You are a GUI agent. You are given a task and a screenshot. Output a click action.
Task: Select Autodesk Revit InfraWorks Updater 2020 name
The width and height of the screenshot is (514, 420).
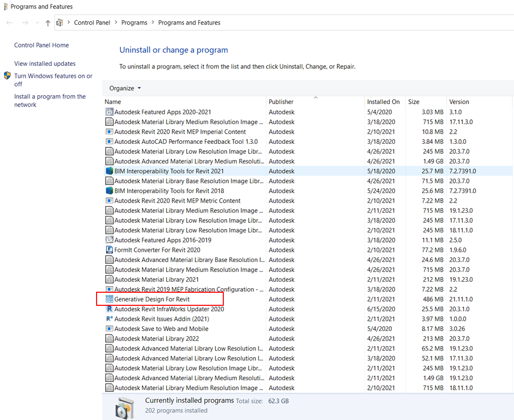click(x=169, y=309)
